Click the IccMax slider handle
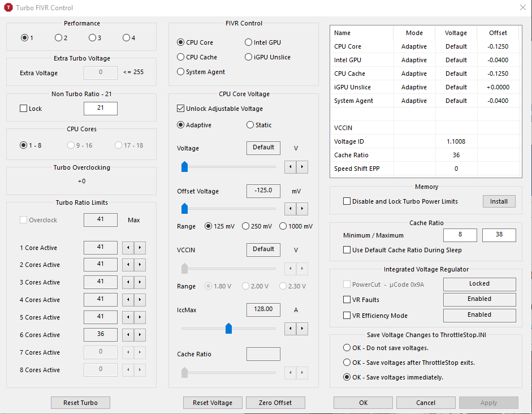 (228, 328)
